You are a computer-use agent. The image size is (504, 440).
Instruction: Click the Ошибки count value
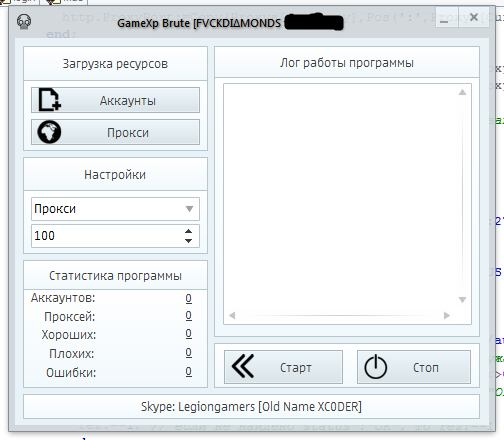(x=188, y=371)
